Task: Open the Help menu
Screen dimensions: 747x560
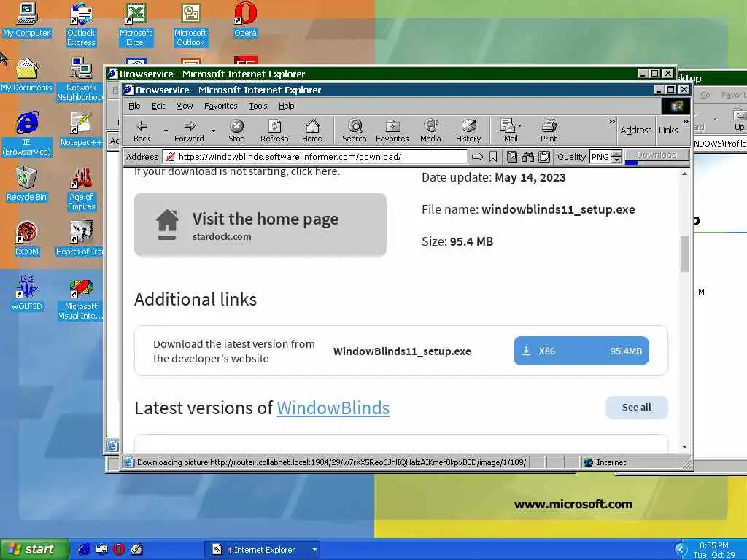Action: click(286, 106)
